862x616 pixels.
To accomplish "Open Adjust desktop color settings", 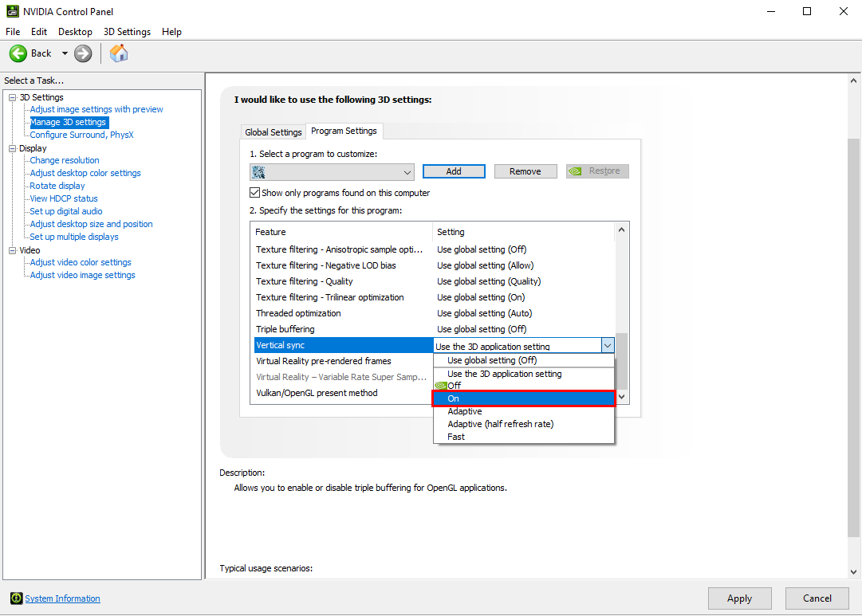I will (85, 173).
